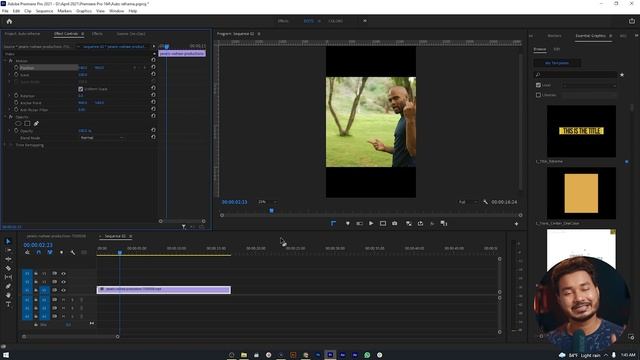Open workspaces overflow chevron in top bar

(365, 21)
